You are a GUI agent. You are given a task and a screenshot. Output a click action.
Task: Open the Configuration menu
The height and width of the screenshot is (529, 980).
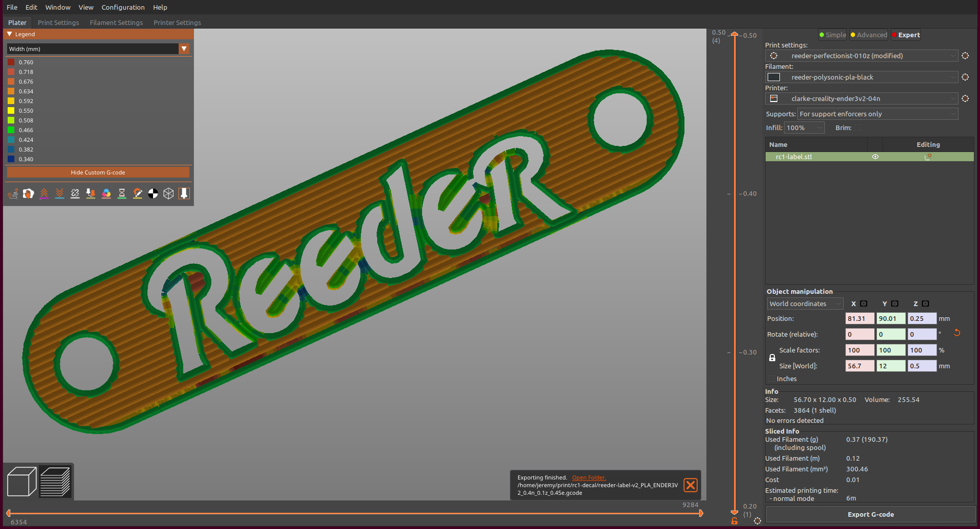coord(122,7)
